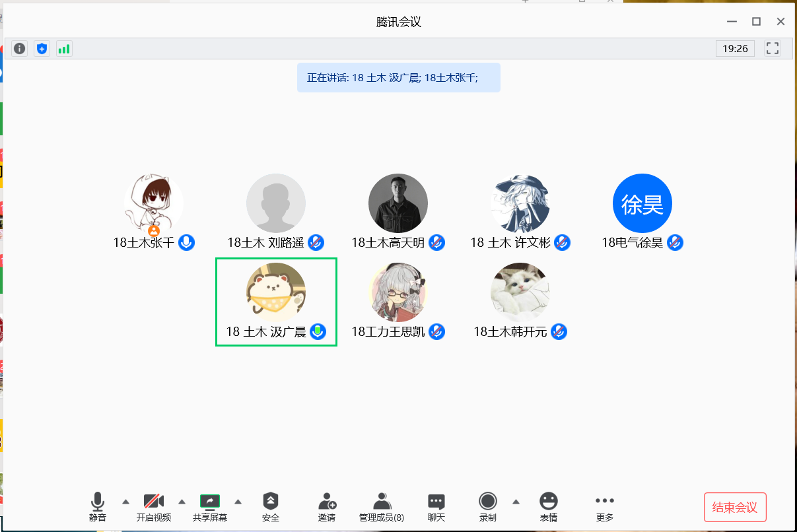Start sharing with 共享屏幕 button
Image resolution: width=797 pixels, height=532 pixels.
pos(210,507)
